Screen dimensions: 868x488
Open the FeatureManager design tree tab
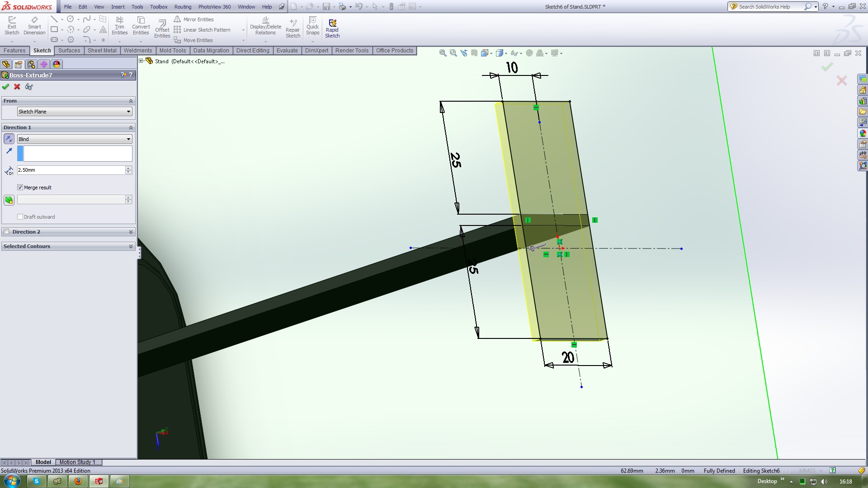(x=6, y=64)
